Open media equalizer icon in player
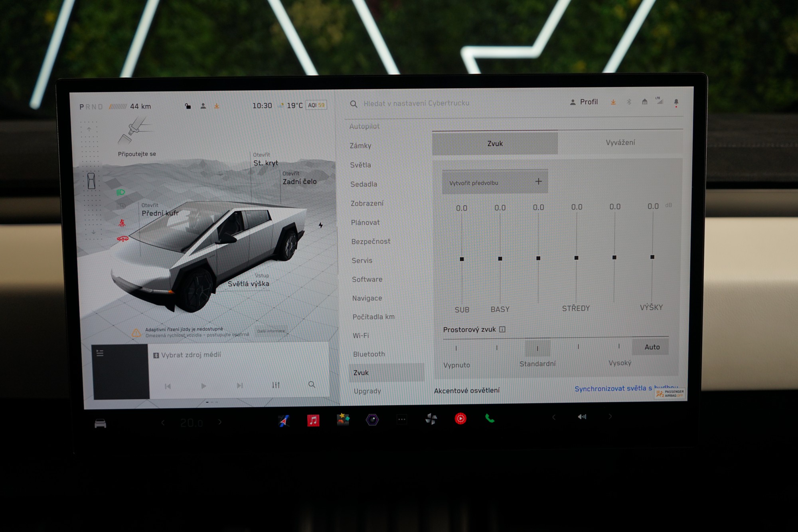Screen dimensions: 798x532 click(276, 385)
